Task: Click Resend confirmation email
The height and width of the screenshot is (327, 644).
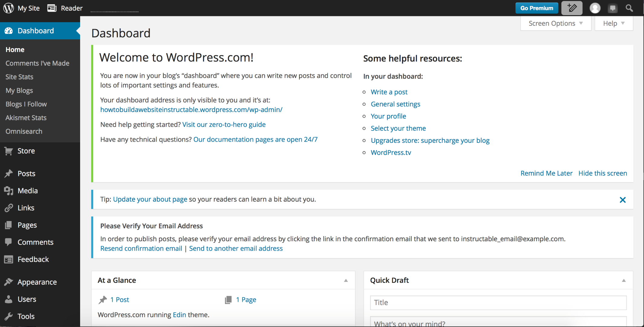Action: click(x=141, y=248)
